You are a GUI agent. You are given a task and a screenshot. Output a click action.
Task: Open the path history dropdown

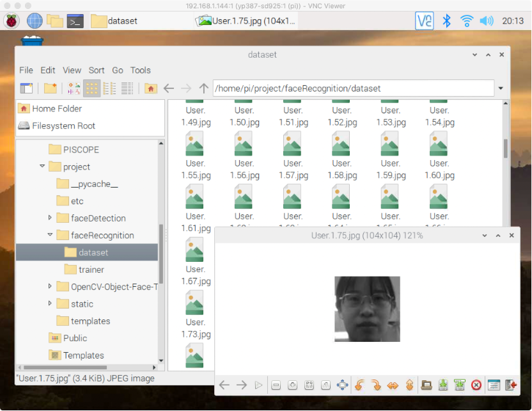click(500, 88)
